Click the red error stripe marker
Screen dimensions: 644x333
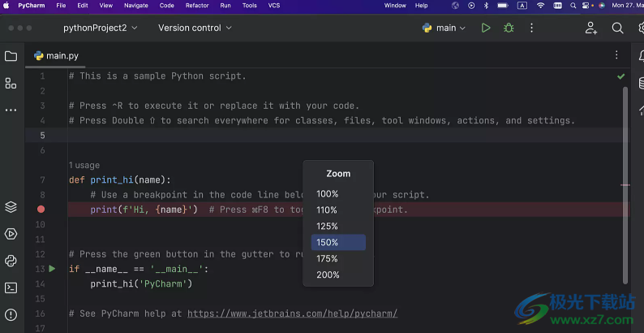coord(625,185)
